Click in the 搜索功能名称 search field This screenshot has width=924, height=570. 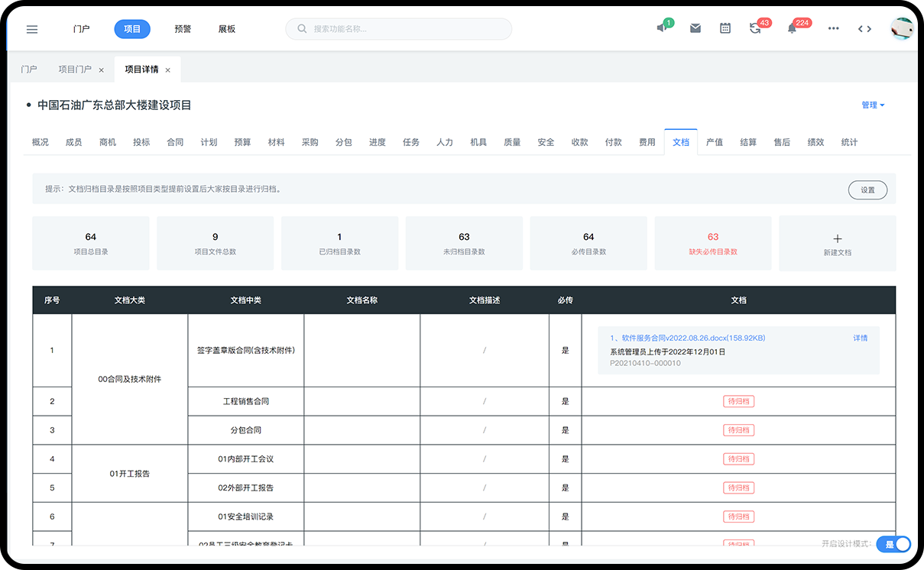tap(399, 29)
